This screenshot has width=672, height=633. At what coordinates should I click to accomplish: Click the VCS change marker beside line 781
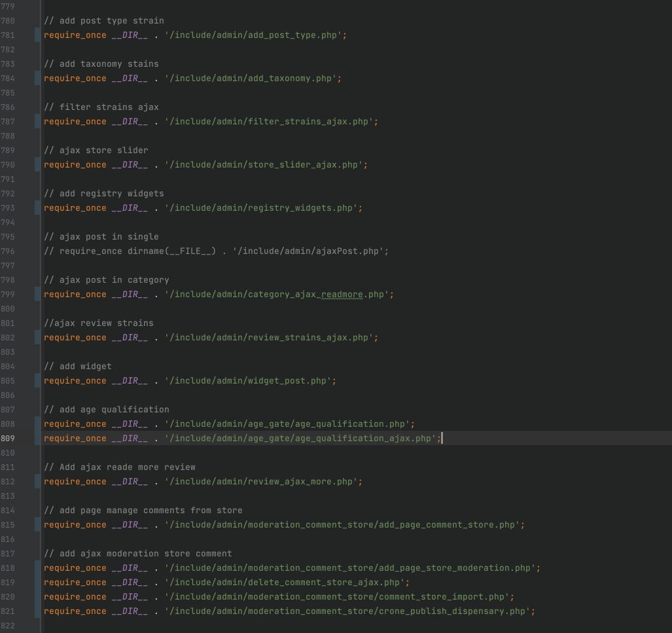[x=37, y=35]
